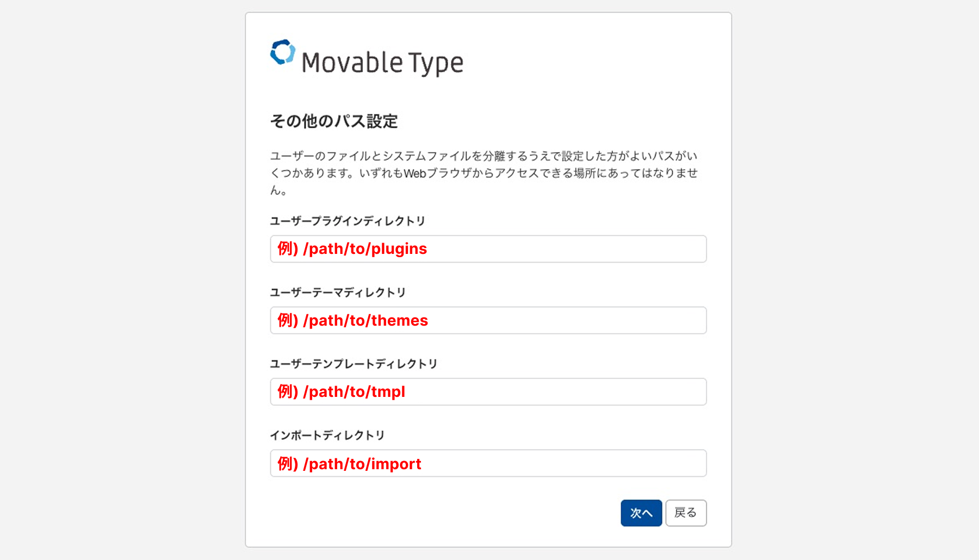Click the Movable Type logo icon
Viewport: 979px width, 560px height.
click(283, 52)
